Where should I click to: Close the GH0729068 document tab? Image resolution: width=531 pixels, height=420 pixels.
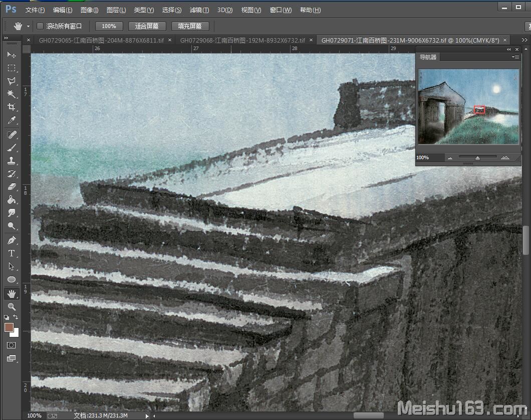(311, 40)
